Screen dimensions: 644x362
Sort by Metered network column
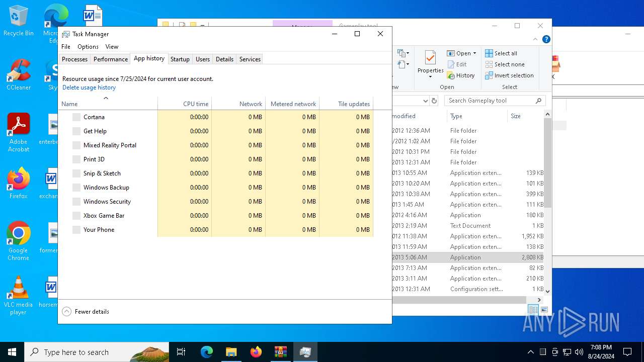click(x=292, y=104)
